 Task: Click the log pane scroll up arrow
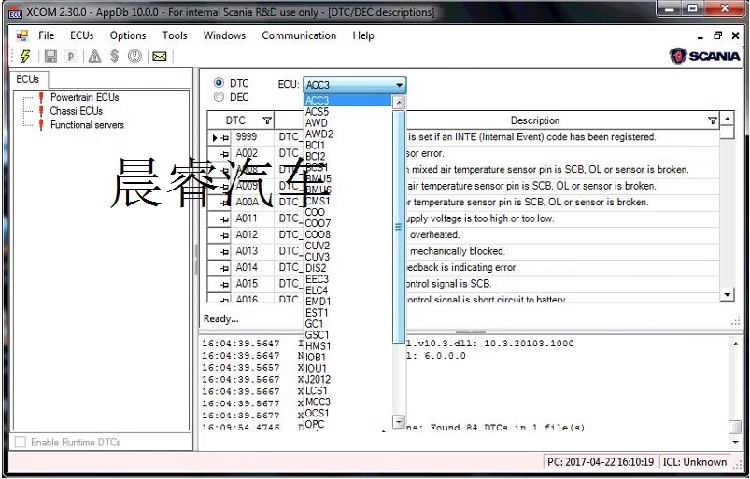[736, 344]
